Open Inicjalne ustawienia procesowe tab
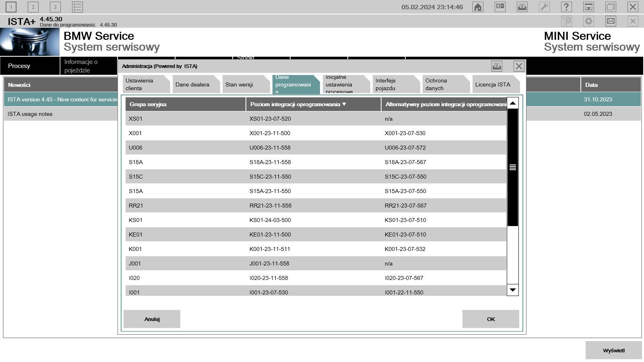 [346, 84]
